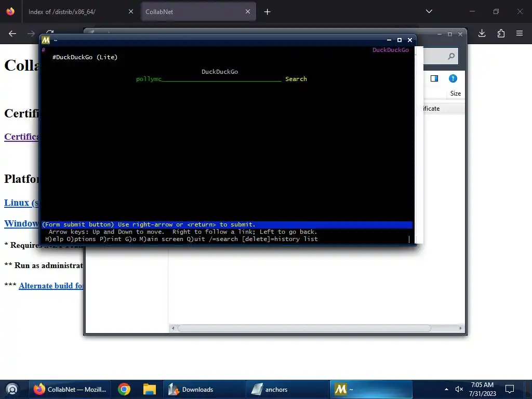532x399 pixels.
Task: Click the Firefox logo icon in tab bar
Action: tap(10, 11)
